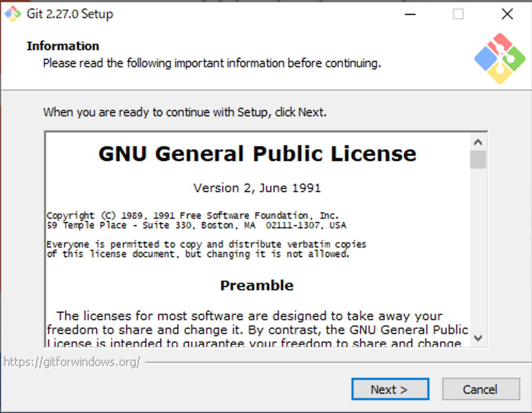Close the Git Setup window
The height and width of the screenshot is (413, 532).
(x=507, y=14)
